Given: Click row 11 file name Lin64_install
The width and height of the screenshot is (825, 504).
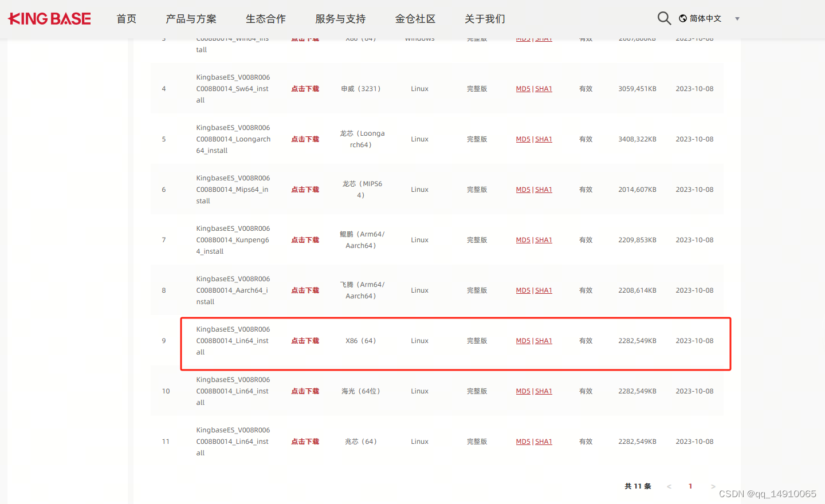Looking at the screenshot, I should click(233, 442).
